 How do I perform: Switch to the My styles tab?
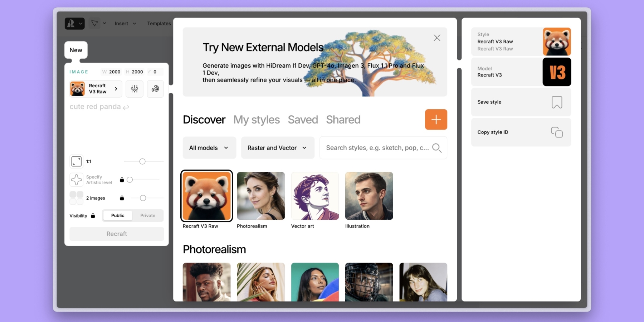(257, 120)
